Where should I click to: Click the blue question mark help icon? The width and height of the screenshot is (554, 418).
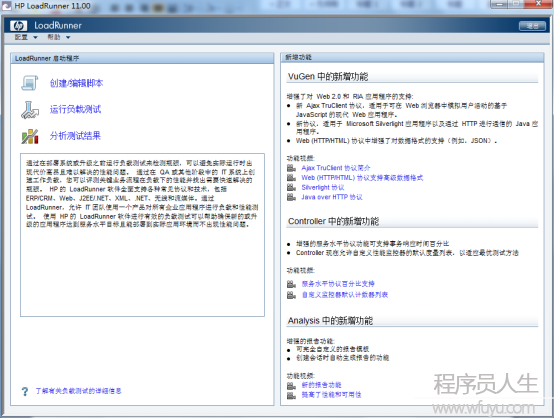click(25, 391)
